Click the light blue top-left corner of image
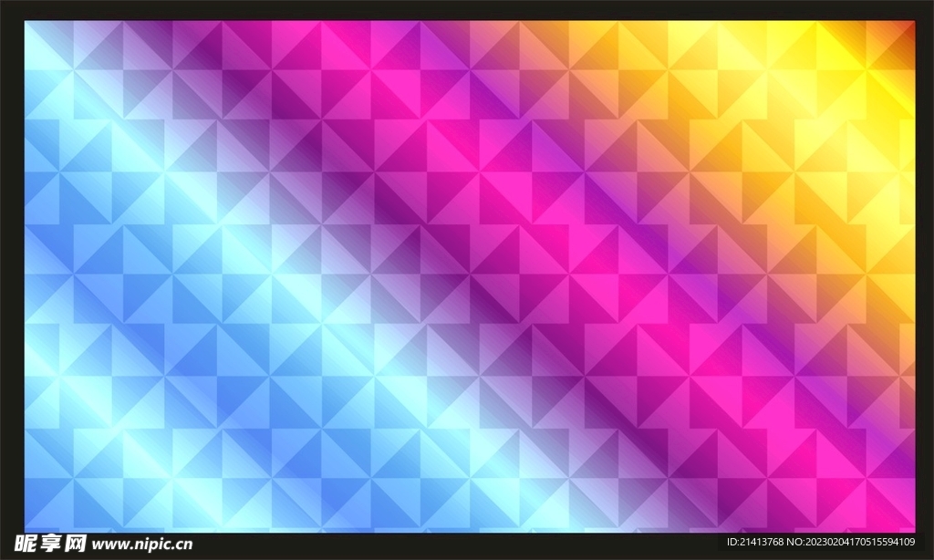The image size is (934, 560). coord(46,41)
